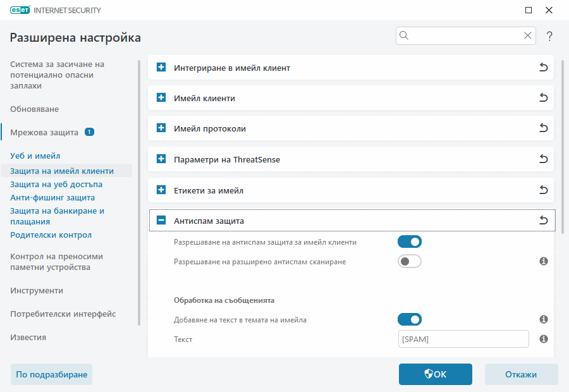Open Мрежова защита in sidebar
The height and width of the screenshot is (392, 569).
[44, 133]
